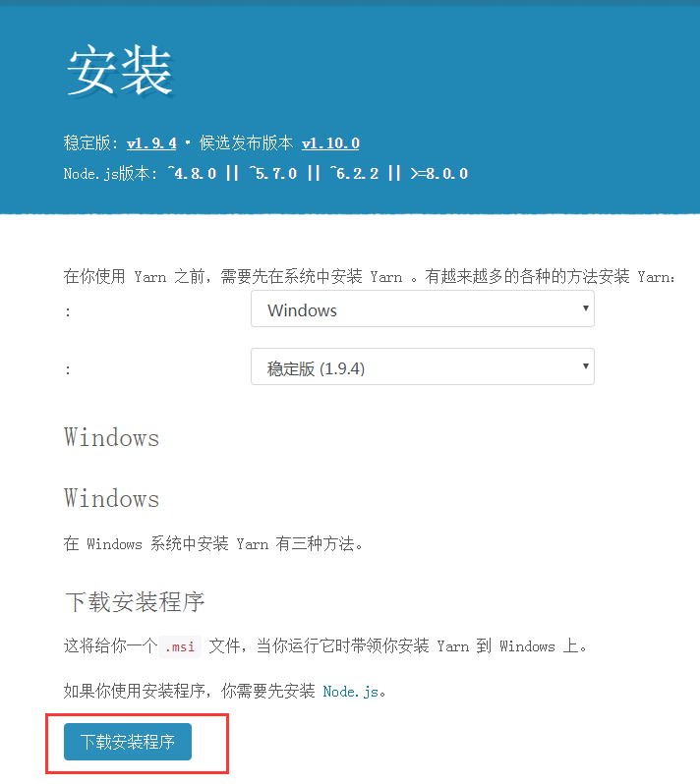Image resolution: width=700 pixels, height=784 pixels.
Task: Click the 下载安装程序 blue button
Action: click(x=128, y=742)
